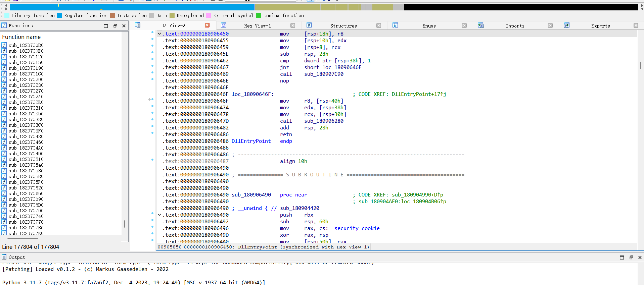Click Regular function legend color swatch
The height and width of the screenshot is (285, 644).
click(x=59, y=15)
